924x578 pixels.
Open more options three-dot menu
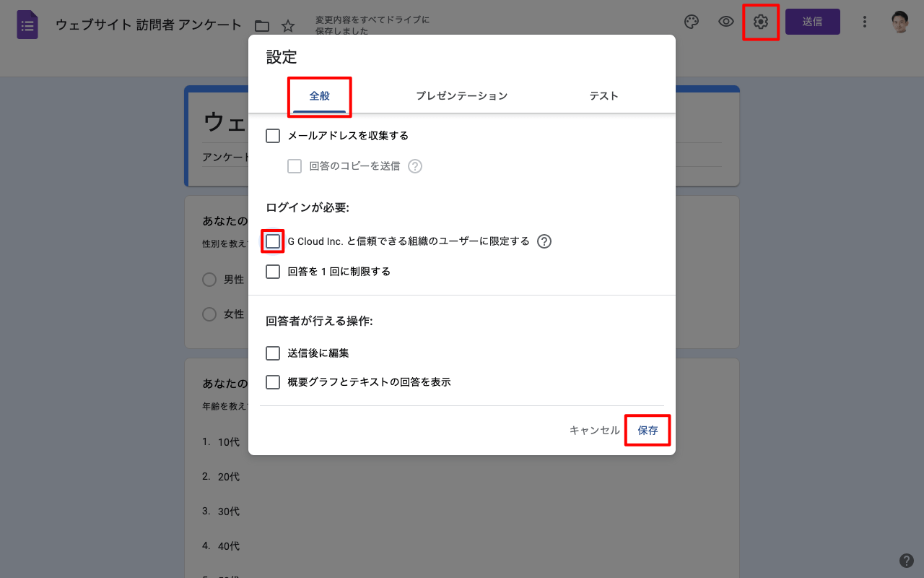coord(865,22)
